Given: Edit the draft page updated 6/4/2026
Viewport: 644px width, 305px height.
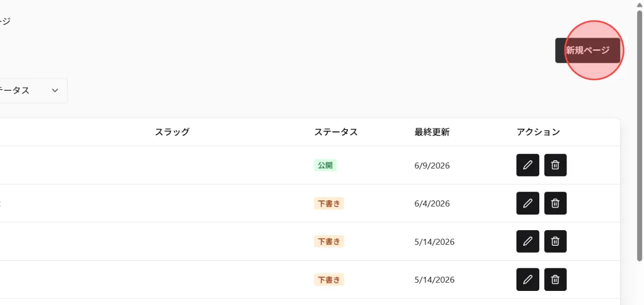Looking at the screenshot, I should point(528,203).
